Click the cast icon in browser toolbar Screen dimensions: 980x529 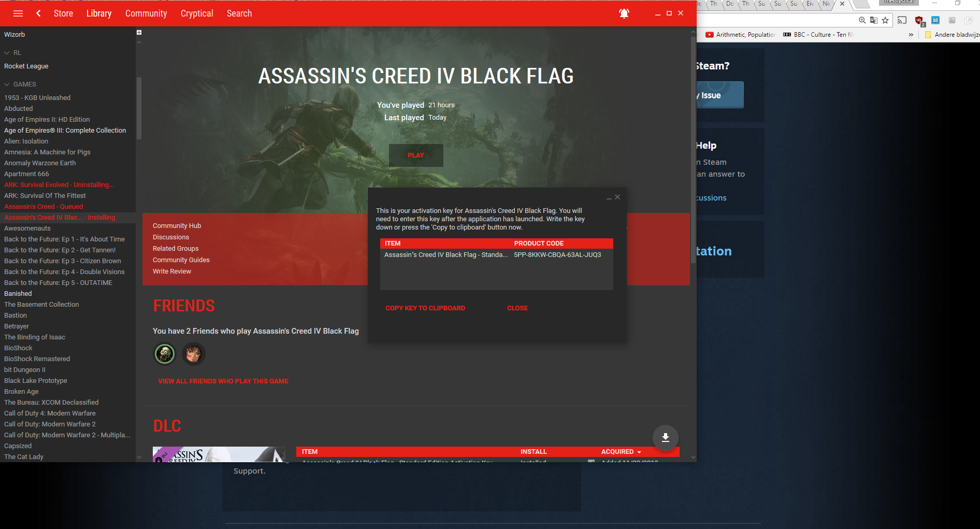902,20
